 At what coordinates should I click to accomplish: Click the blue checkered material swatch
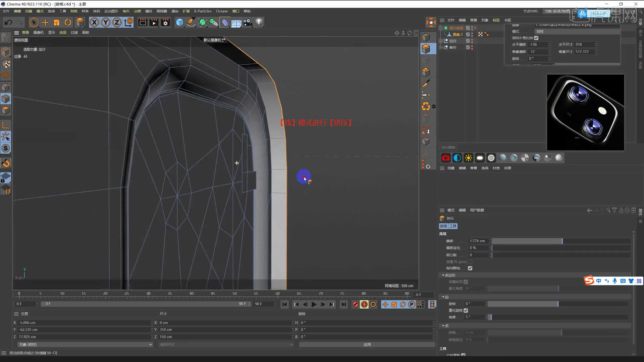click(x=457, y=158)
